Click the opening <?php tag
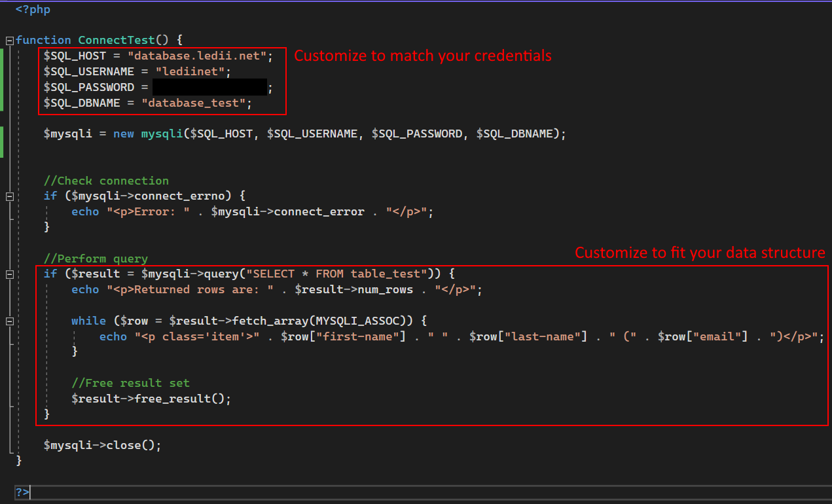 tap(33, 10)
